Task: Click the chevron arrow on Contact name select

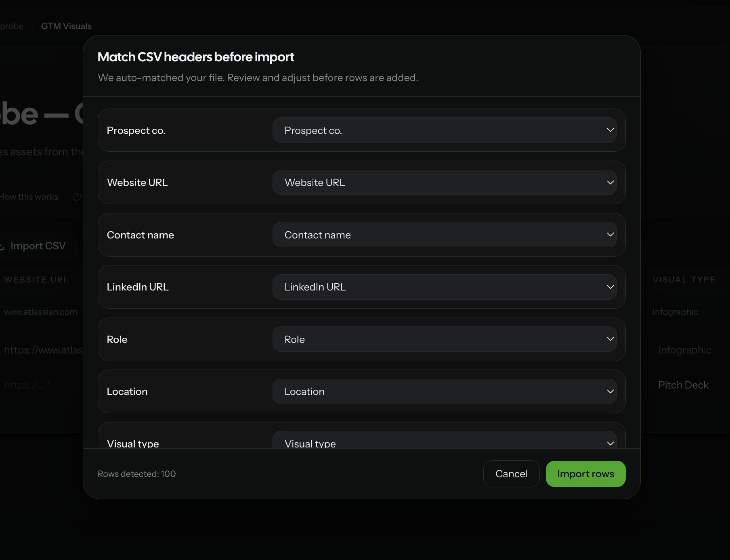Action: (610, 235)
